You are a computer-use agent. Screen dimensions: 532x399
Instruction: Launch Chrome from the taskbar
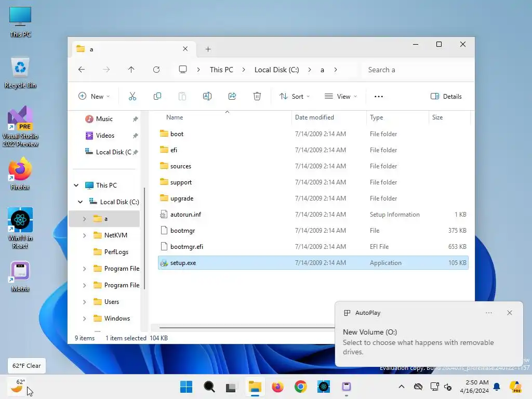click(301, 387)
